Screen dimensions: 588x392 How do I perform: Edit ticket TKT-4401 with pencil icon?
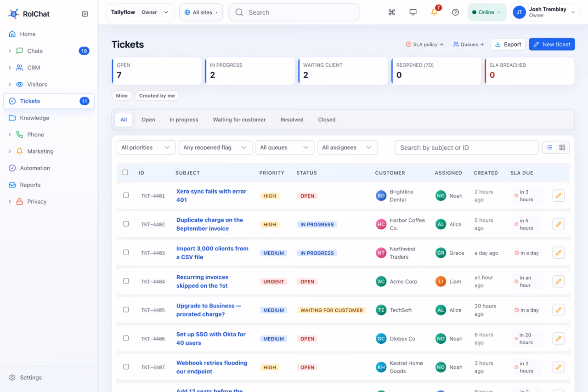pyautogui.click(x=559, y=196)
